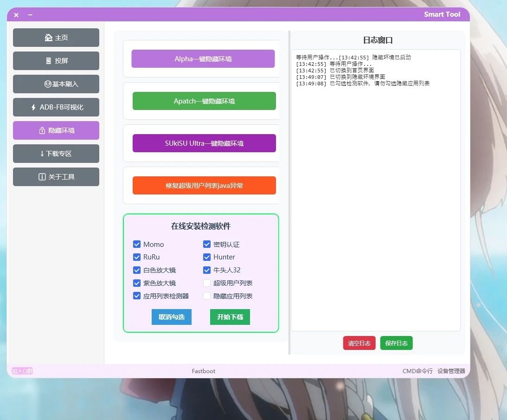Open ADB-FB可视化 section
This screenshot has width=507, height=420.
56,107
